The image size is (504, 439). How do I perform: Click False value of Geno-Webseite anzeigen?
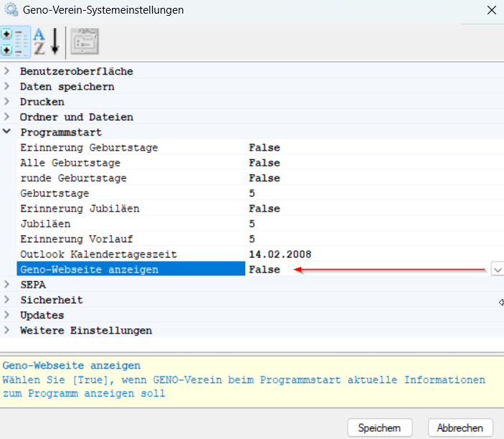pos(265,270)
